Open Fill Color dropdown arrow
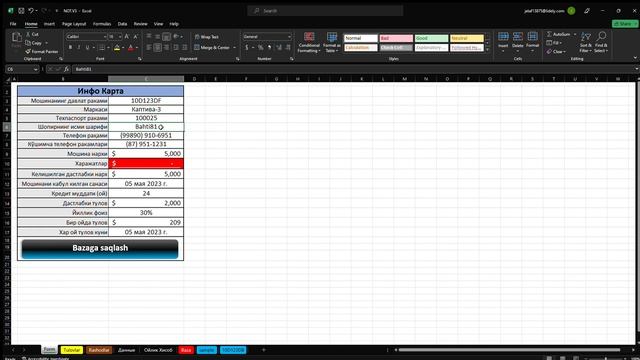 tap(123, 48)
